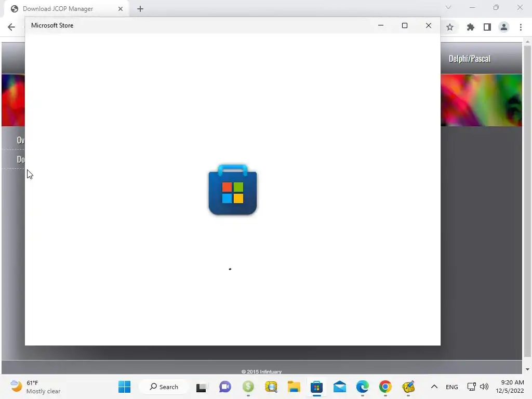532x399 pixels.
Task: Switch to Google Chrome on taskbar
Action: pos(385,387)
